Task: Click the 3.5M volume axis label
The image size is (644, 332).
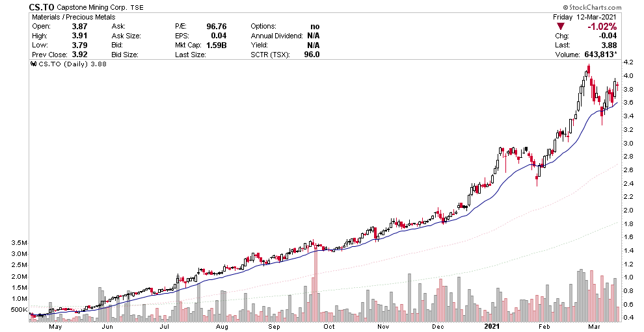Action: (x=20, y=243)
